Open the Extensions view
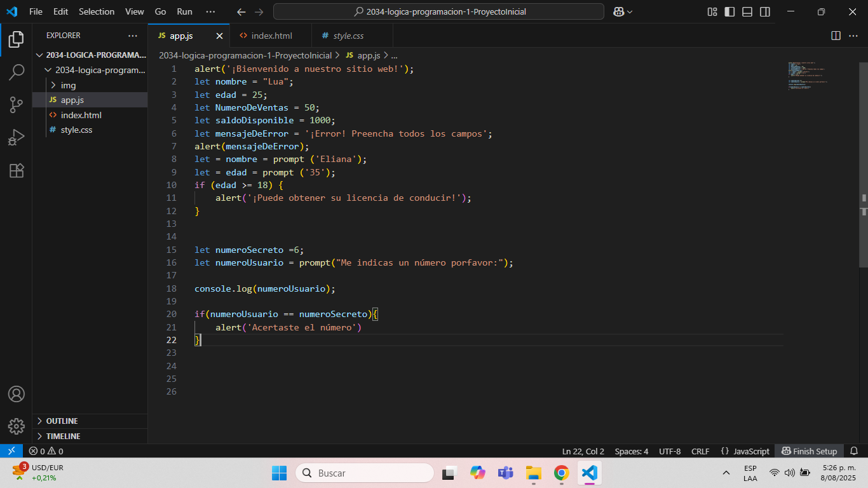 coord(16,170)
